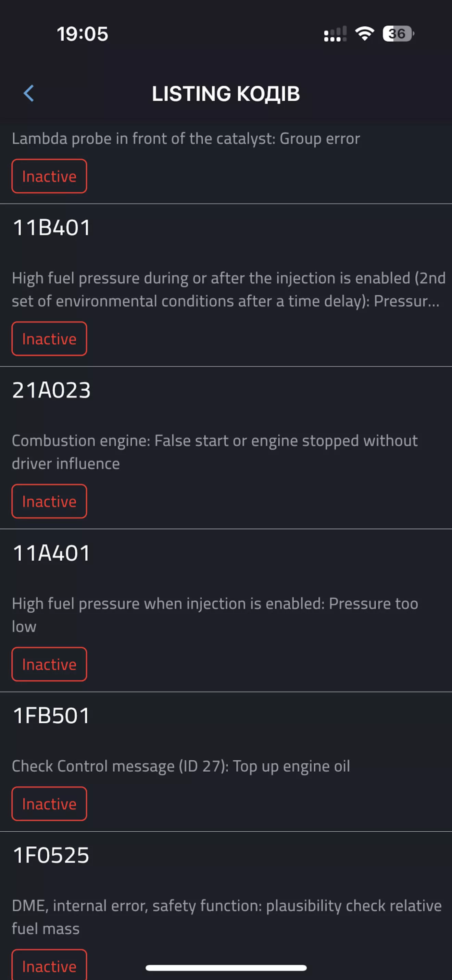The width and height of the screenshot is (452, 980).
Task: Open Lambda probe Group error description
Action: point(186,139)
